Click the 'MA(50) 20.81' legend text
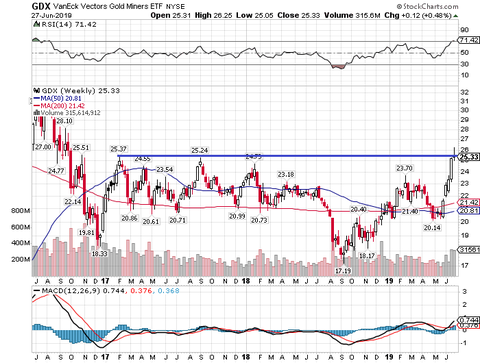This screenshot has height=363, width=480. [61, 98]
